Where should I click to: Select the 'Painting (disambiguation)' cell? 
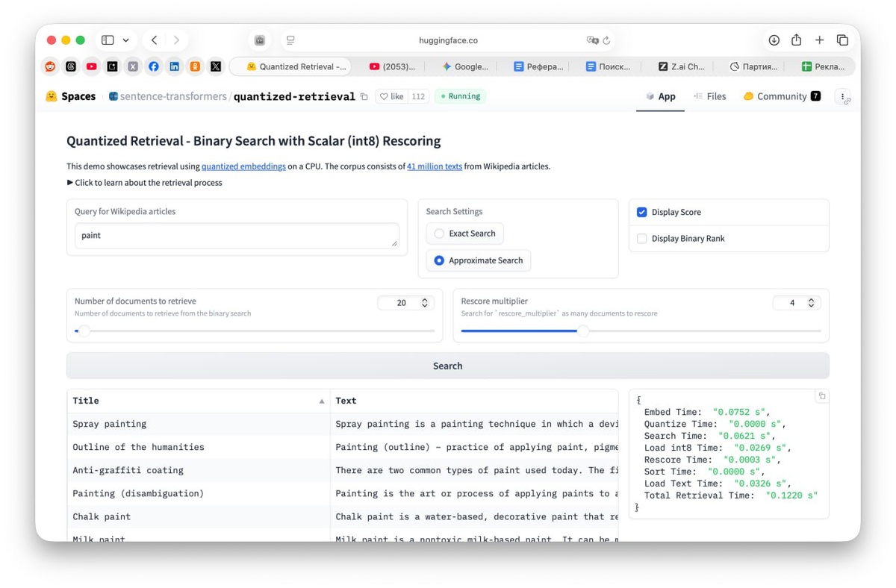199,493
